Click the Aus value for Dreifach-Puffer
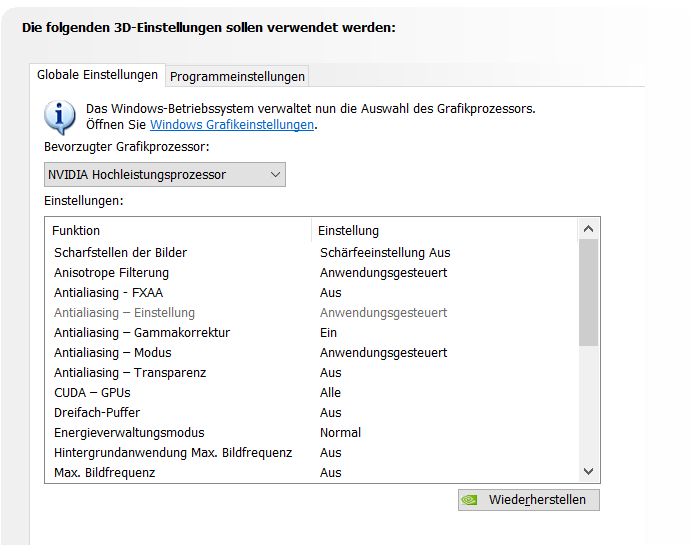The width and height of the screenshot is (697, 545). point(331,413)
